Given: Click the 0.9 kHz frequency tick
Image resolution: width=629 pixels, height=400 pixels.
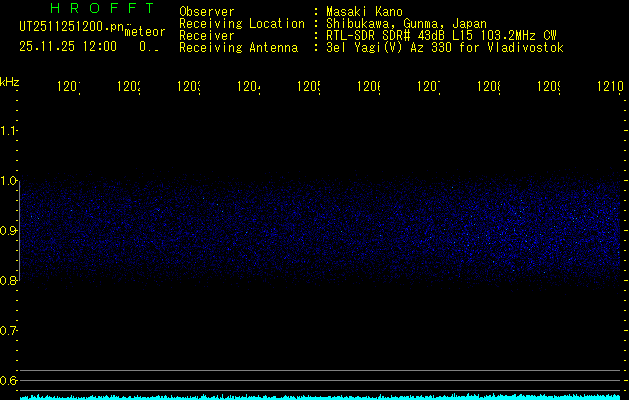Looking at the screenshot, I should (9, 231).
